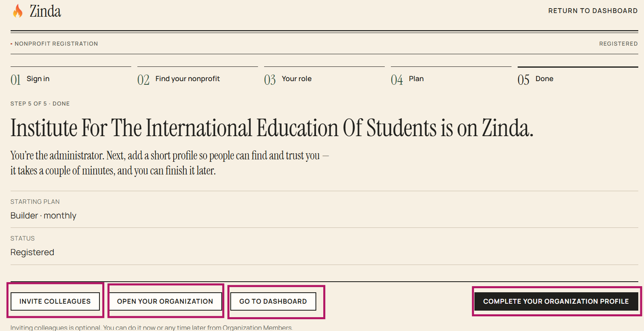The width and height of the screenshot is (644, 331).
Task: Click the Invite Colleagues button
Action: coord(55,301)
